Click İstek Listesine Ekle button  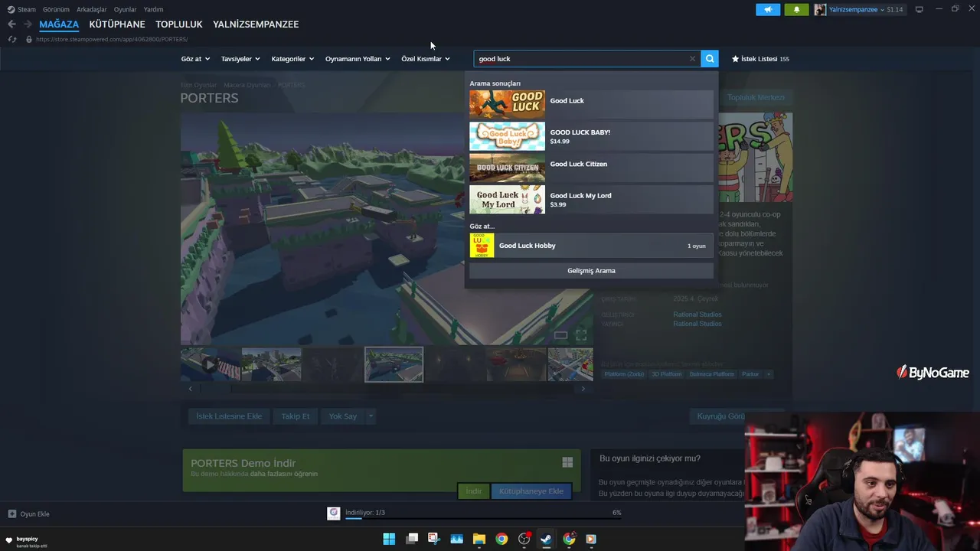click(229, 416)
